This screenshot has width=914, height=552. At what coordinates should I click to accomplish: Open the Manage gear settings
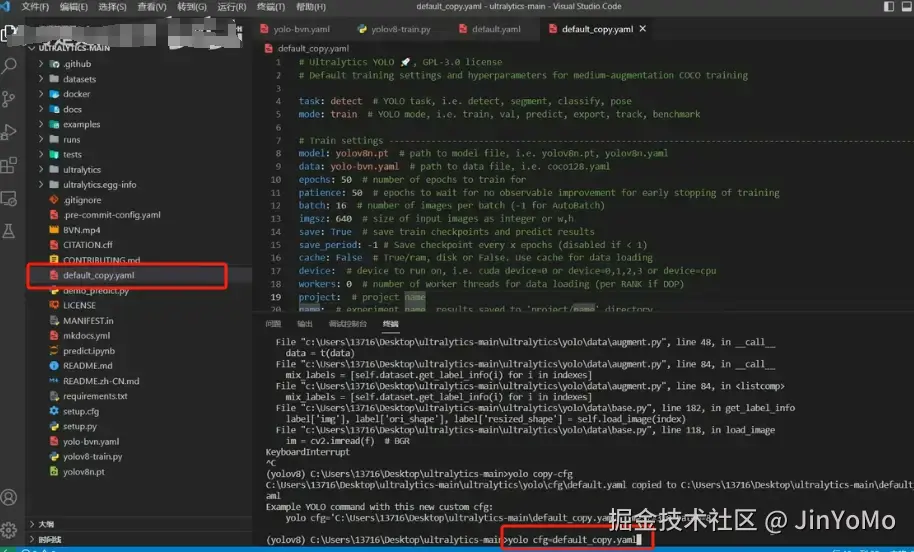click(9, 530)
